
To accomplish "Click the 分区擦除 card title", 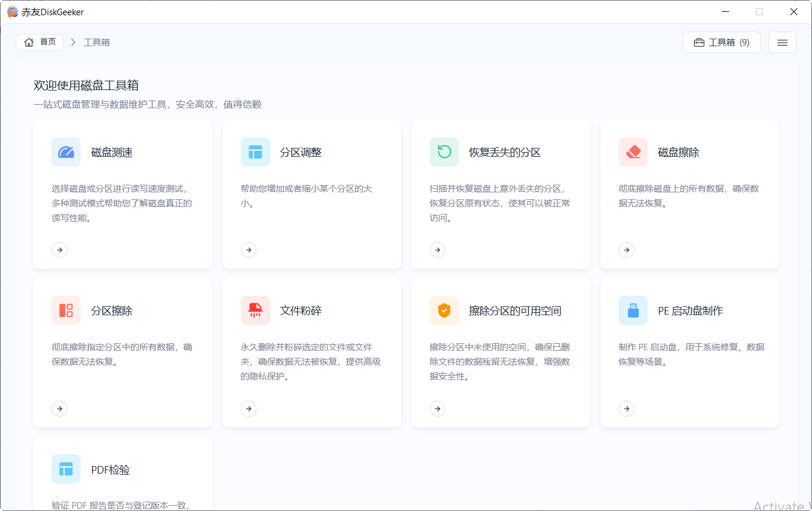I will point(112,311).
